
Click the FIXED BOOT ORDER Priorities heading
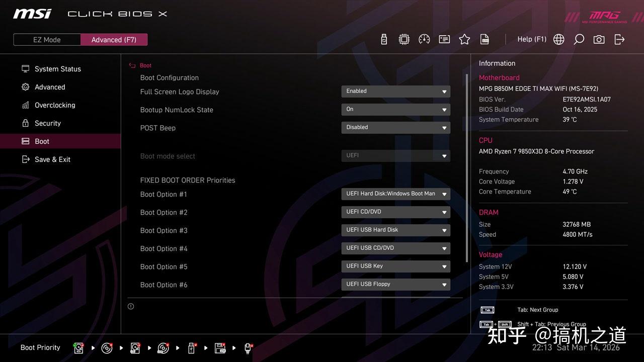[188, 180]
